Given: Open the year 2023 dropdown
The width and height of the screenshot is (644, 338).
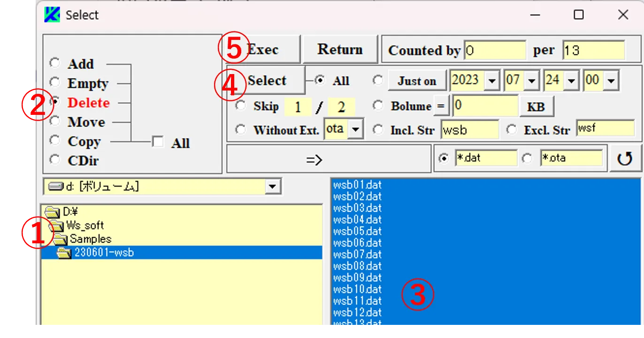Looking at the screenshot, I should [492, 81].
